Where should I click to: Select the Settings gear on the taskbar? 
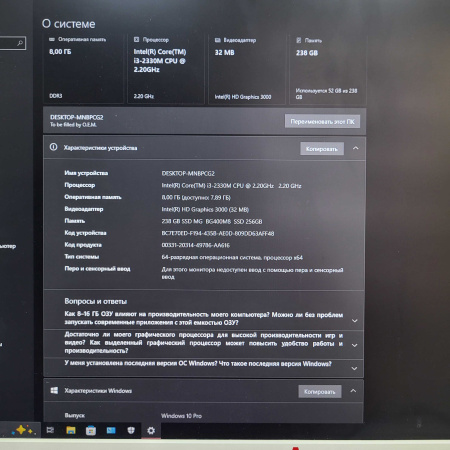click(x=151, y=431)
